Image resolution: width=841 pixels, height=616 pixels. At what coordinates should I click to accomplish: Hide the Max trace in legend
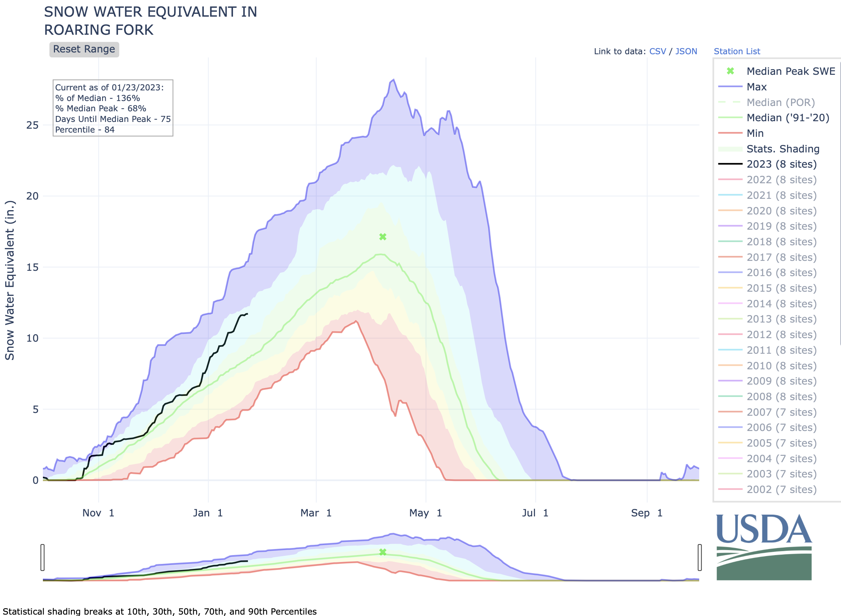click(756, 87)
